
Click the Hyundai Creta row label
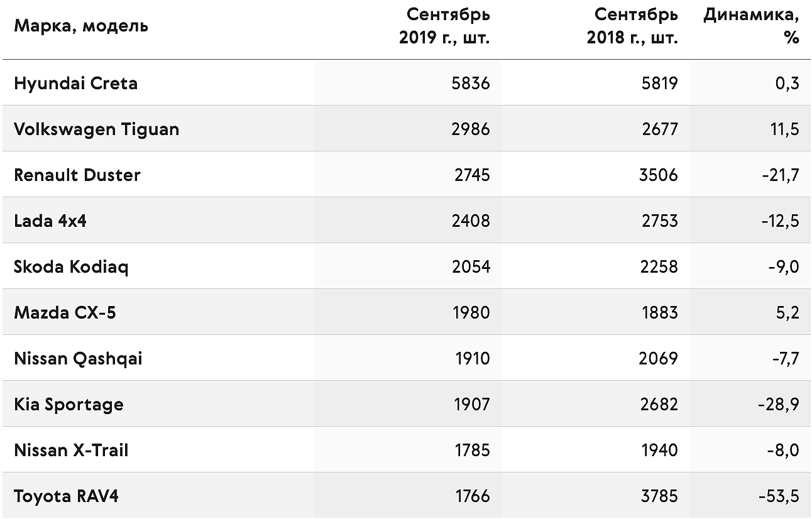pyautogui.click(x=75, y=84)
